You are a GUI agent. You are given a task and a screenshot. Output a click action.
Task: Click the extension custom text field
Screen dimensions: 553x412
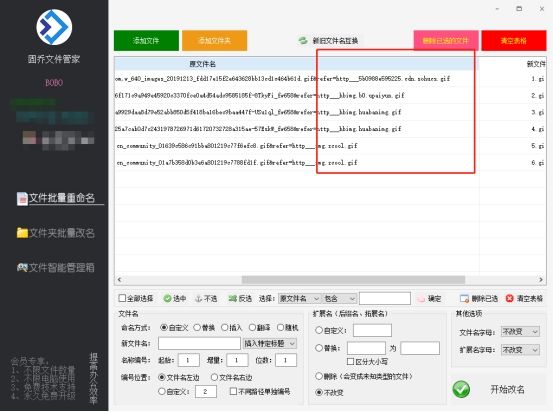tap(372, 331)
